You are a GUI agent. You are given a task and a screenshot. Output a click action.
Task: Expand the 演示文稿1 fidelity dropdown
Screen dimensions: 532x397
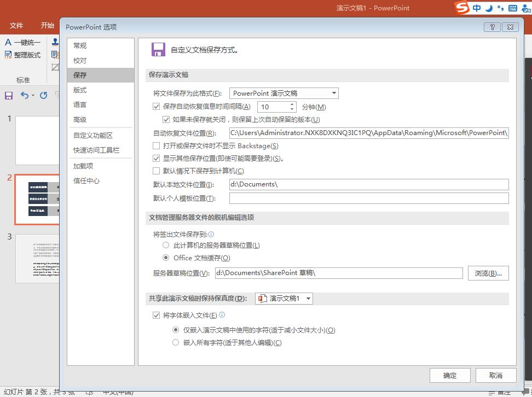click(x=284, y=299)
